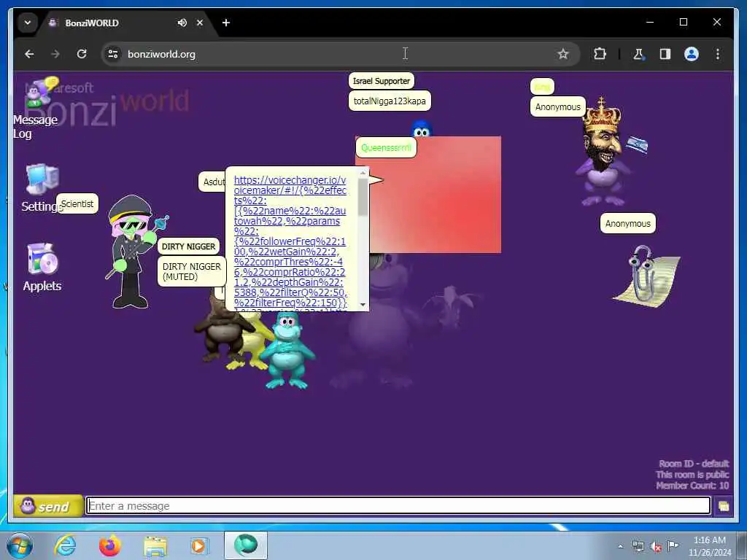Focus the 'Enter a message' input field
747x560 pixels.
398,506
